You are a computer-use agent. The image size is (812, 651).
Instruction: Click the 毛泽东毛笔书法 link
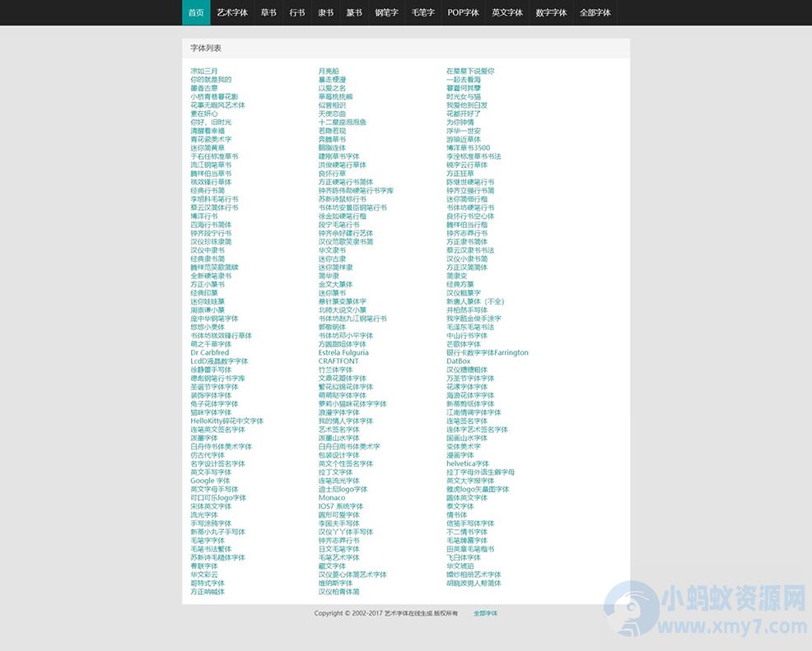[470, 327]
